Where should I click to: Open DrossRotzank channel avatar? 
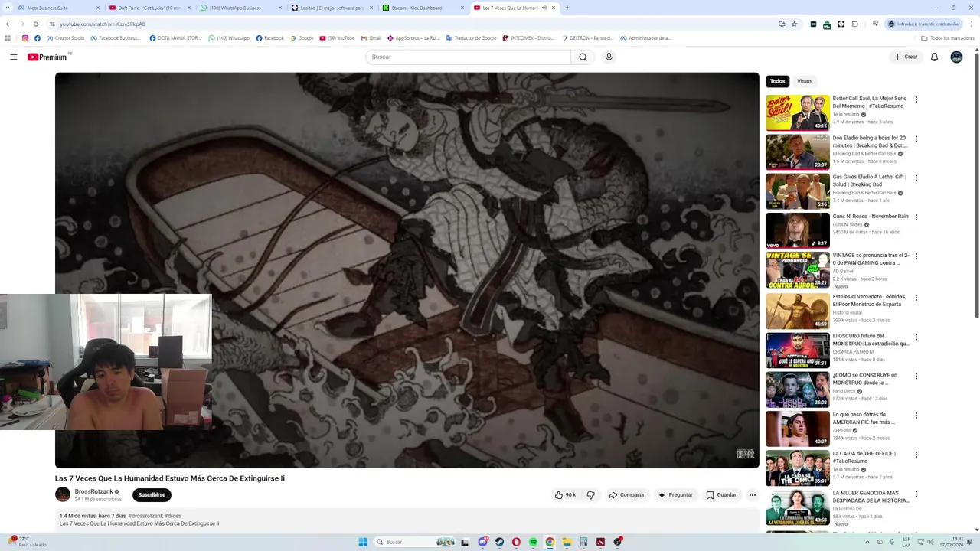coord(63,494)
